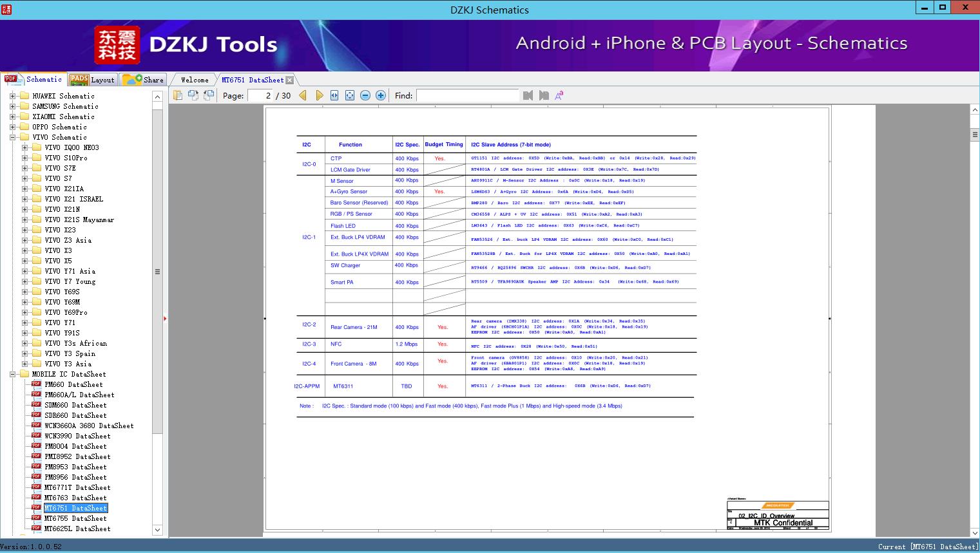Select the MT6751 DataSheet document tab

tap(253, 80)
